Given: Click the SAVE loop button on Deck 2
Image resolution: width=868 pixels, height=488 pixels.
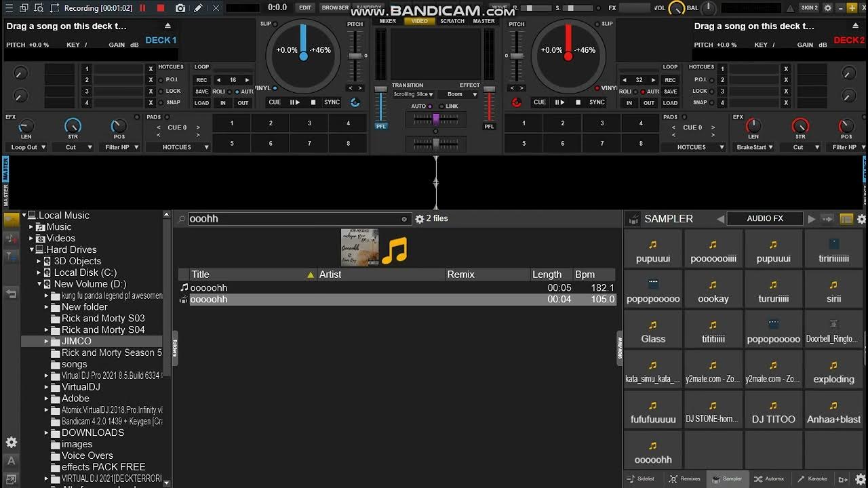Looking at the screenshot, I should point(670,91).
